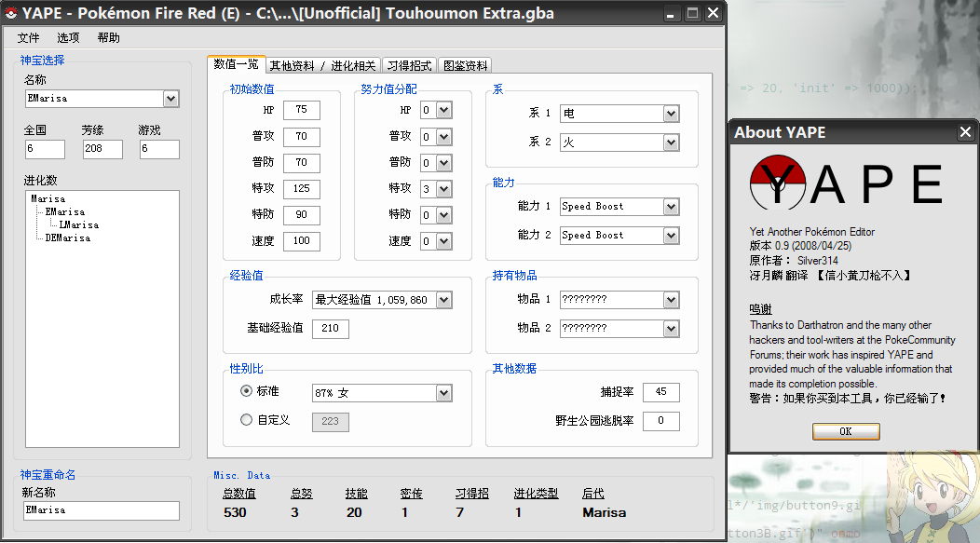
Task: Open the 能力 1 ability dropdown
Action: tap(672, 207)
